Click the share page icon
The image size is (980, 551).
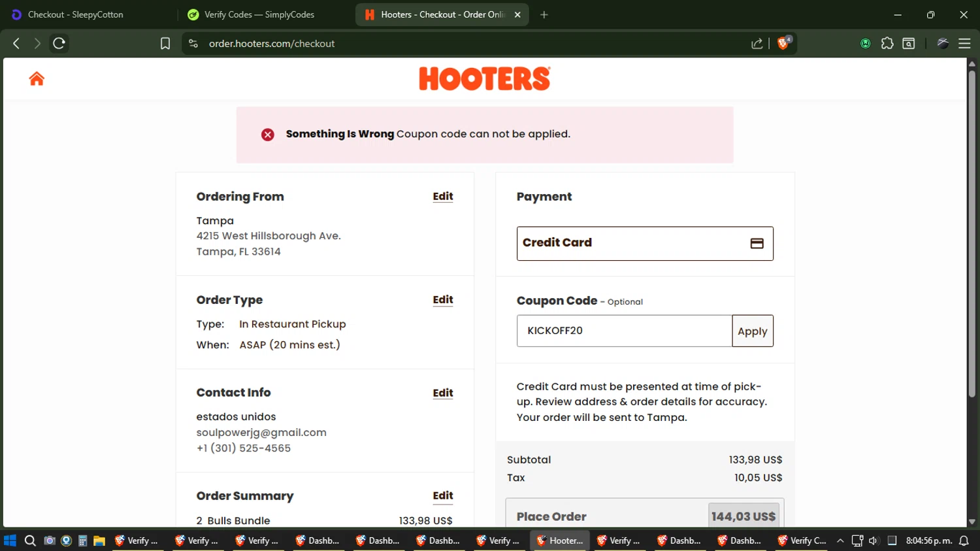pos(757,44)
